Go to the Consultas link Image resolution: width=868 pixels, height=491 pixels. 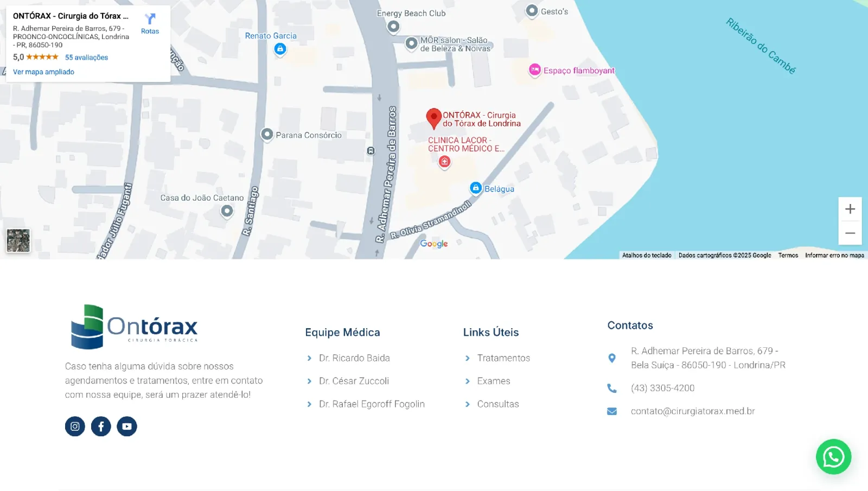(498, 404)
